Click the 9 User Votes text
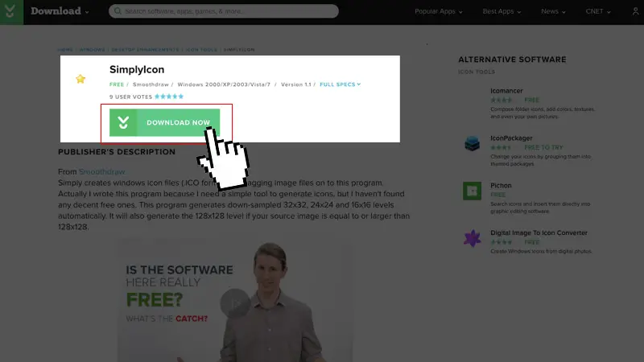Image resolution: width=644 pixels, height=362 pixels. pos(130,97)
